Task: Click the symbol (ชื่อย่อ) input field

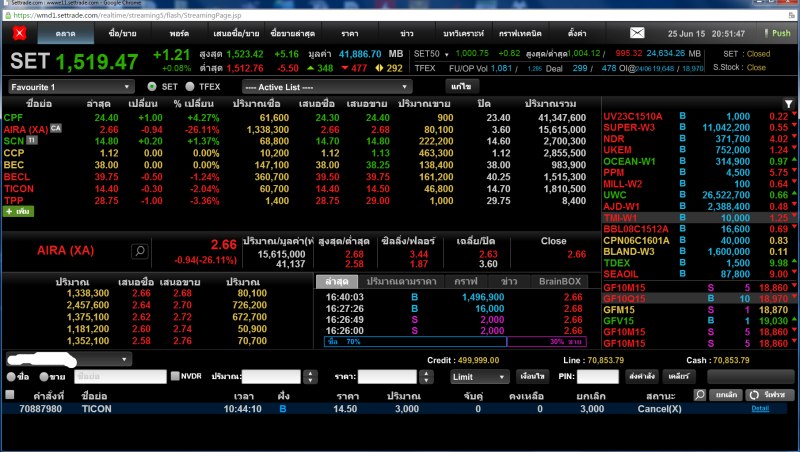Action: coord(120,376)
